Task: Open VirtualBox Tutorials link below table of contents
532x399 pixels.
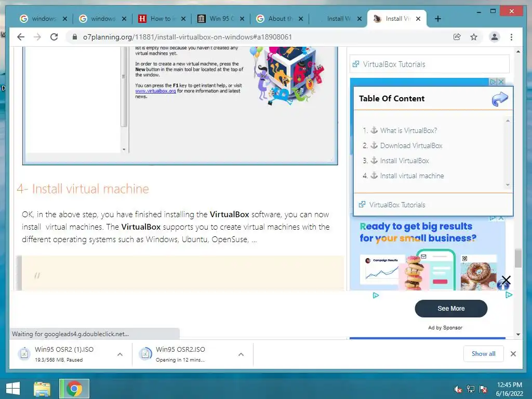Action: (397, 205)
